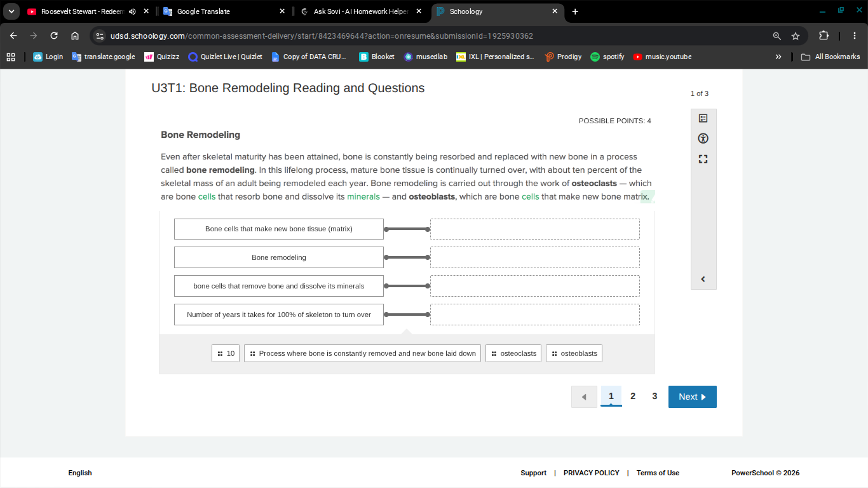
Task: Open the spotify bookmark
Action: click(607, 57)
